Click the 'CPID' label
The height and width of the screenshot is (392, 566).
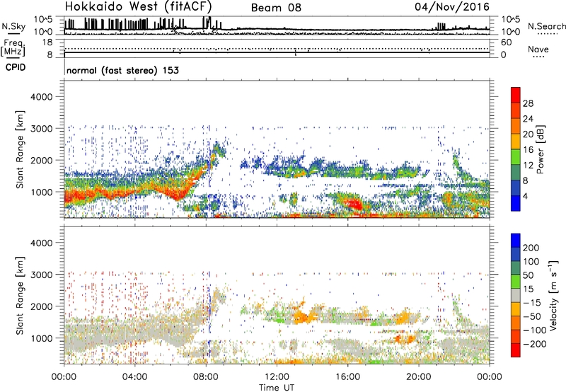click(x=16, y=67)
